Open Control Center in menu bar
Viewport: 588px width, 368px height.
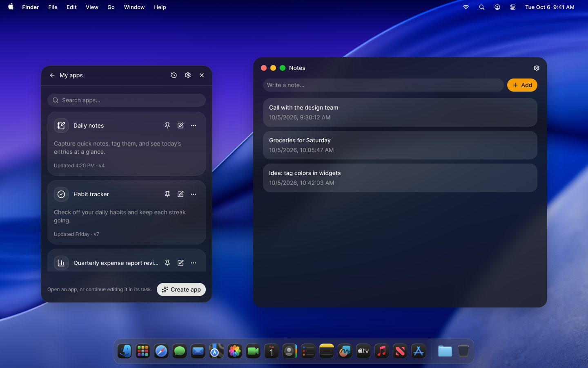tap(513, 7)
